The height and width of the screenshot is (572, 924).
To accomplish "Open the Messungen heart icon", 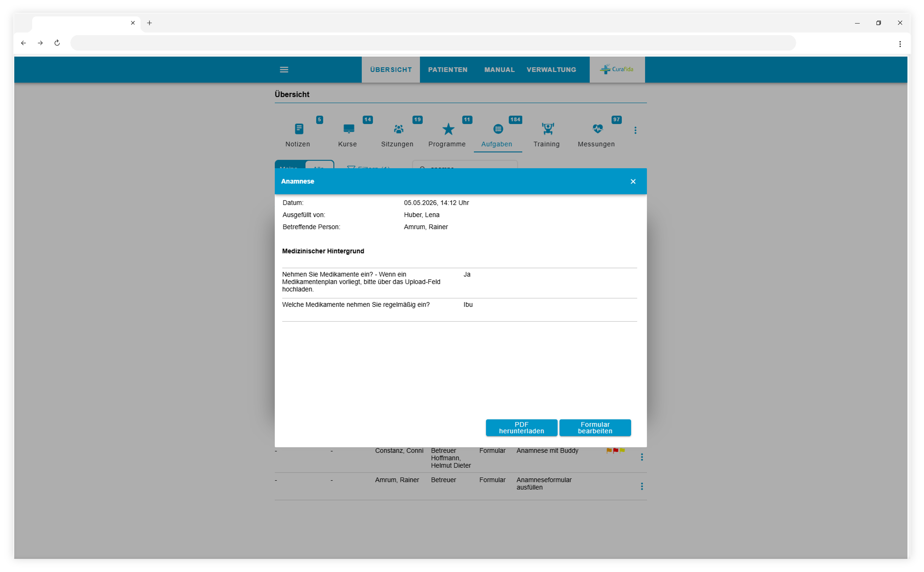I will (597, 129).
